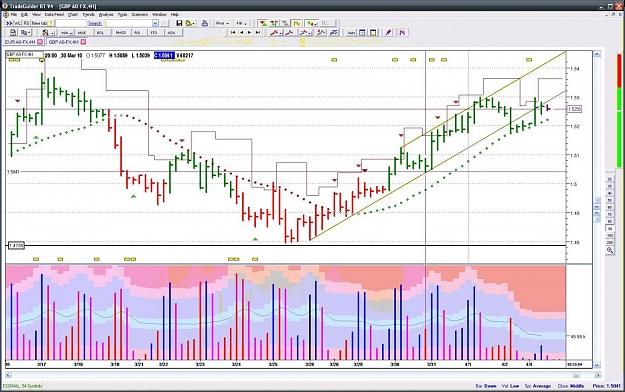Image resolution: width=625 pixels, height=392 pixels.
Task: Toggle the BOL Bollinger bands button
Action: 100,33
